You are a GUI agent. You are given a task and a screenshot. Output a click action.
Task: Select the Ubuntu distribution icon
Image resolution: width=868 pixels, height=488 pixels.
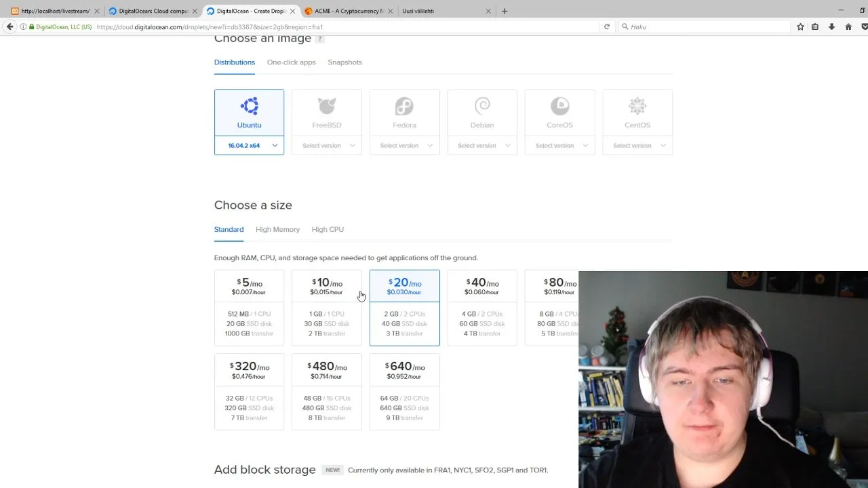point(249,106)
